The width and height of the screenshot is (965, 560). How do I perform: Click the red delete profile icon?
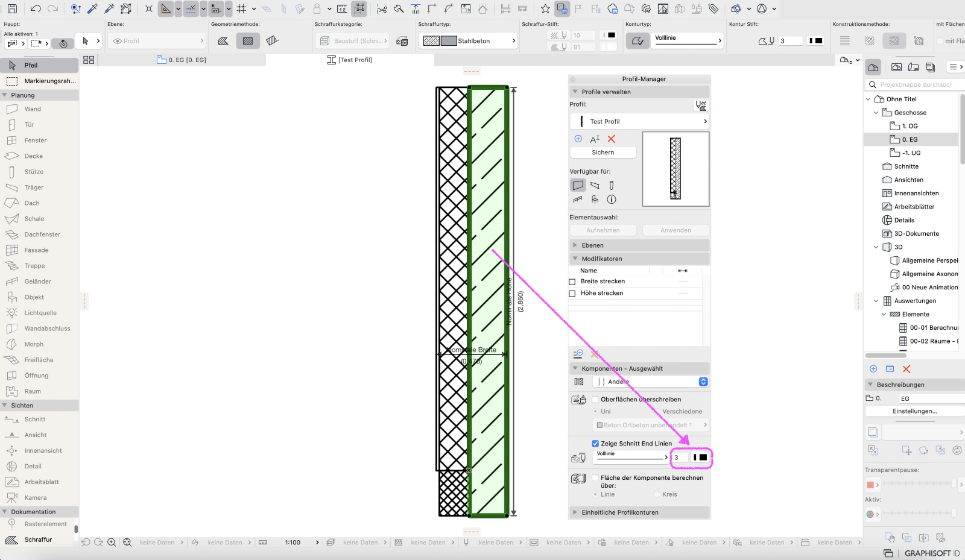click(x=612, y=139)
